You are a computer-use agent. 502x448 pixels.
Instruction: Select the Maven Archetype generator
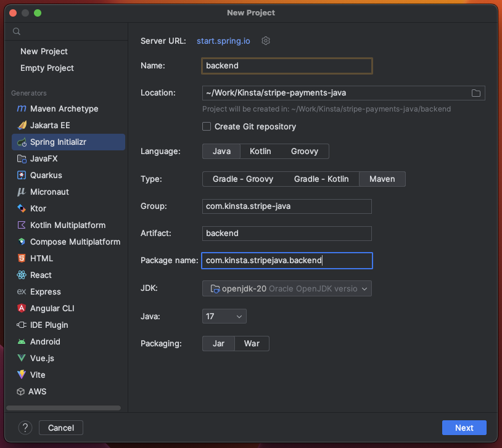click(64, 108)
